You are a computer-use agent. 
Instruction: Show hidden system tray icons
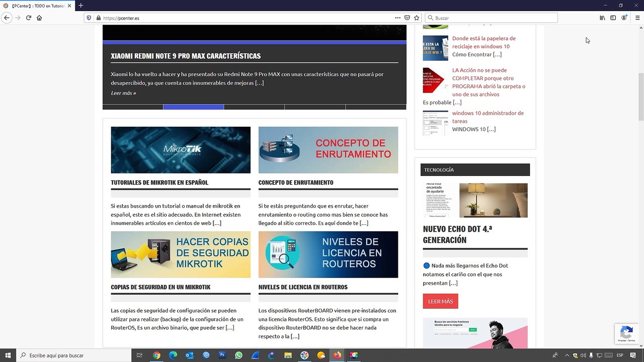coord(567,355)
